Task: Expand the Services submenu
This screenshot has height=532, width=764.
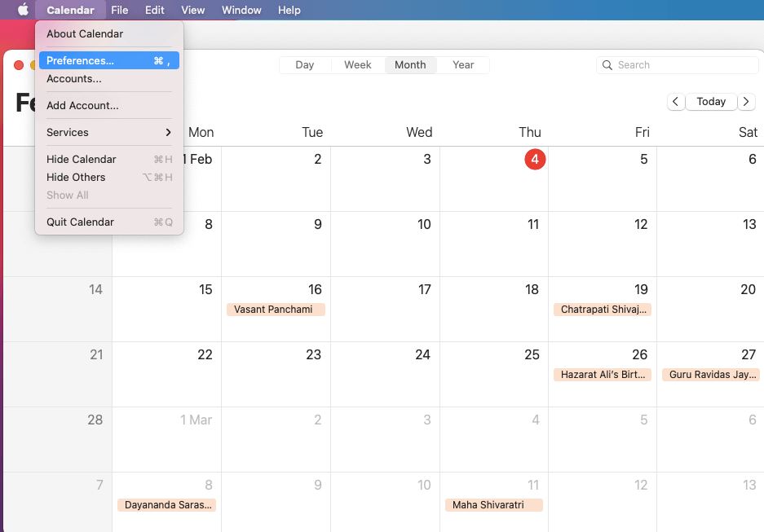Action: (x=67, y=132)
